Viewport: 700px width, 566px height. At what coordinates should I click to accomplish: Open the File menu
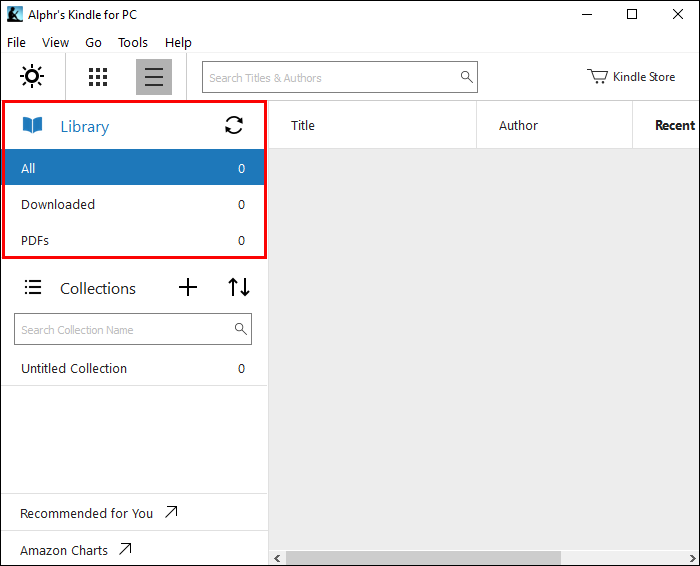16,43
